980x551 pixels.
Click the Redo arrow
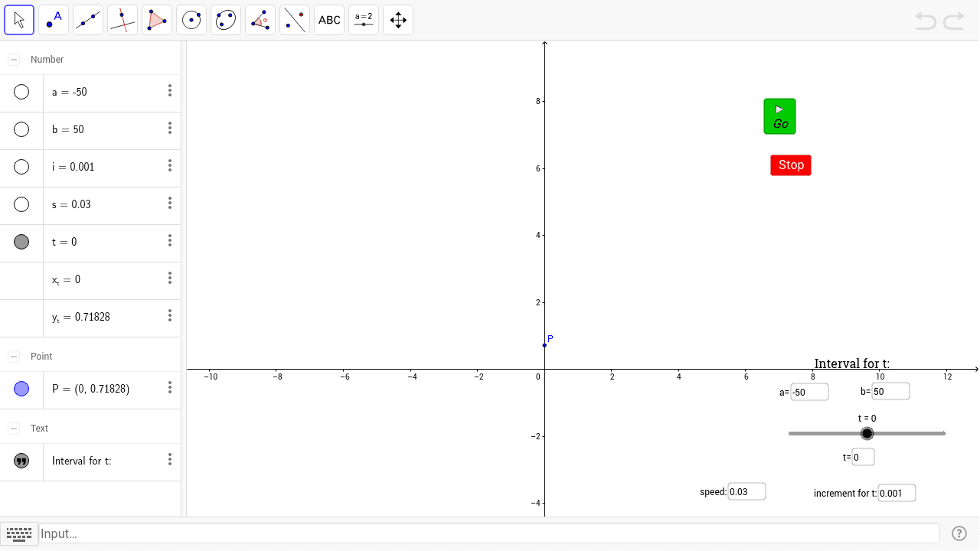tap(954, 21)
